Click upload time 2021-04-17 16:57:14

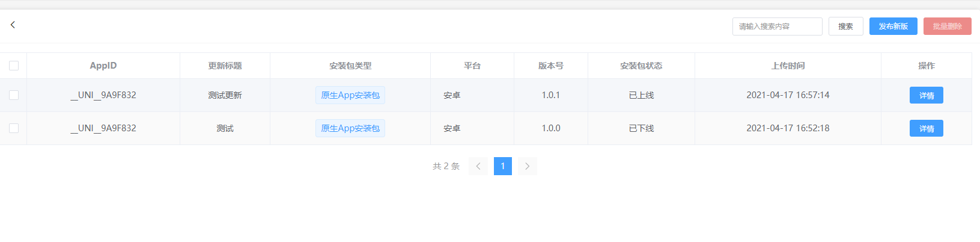(x=788, y=95)
